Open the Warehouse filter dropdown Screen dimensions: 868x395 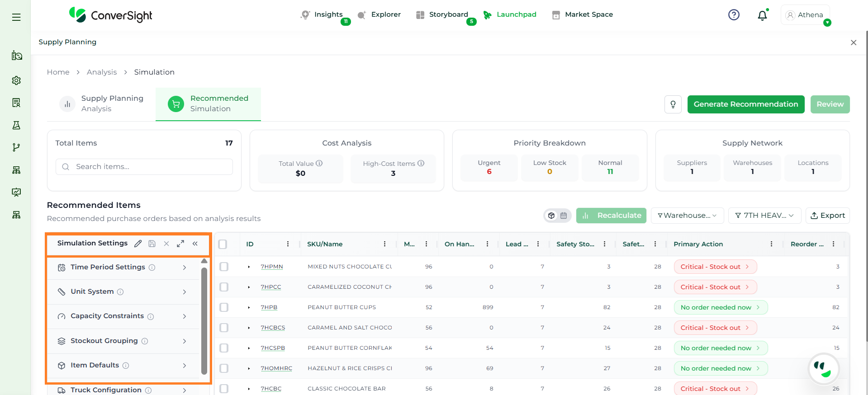pyautogui.click(x=687, y=216)
